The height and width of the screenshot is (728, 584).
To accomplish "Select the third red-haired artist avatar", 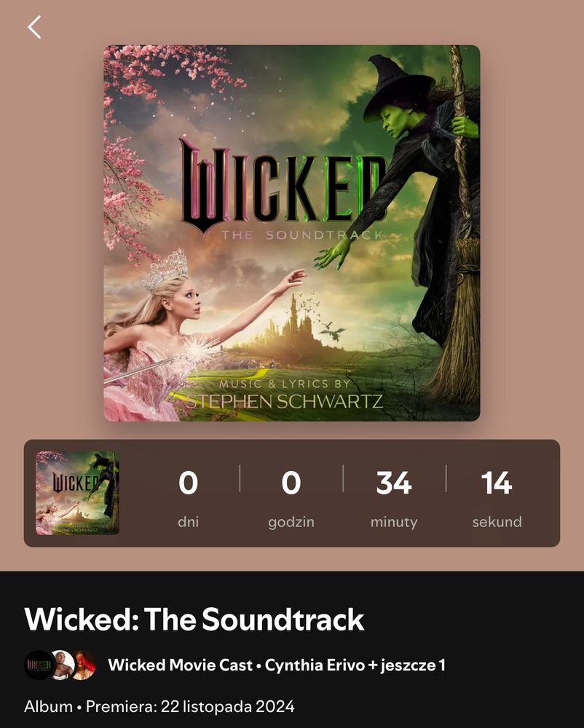I will (x=84, y=665).
